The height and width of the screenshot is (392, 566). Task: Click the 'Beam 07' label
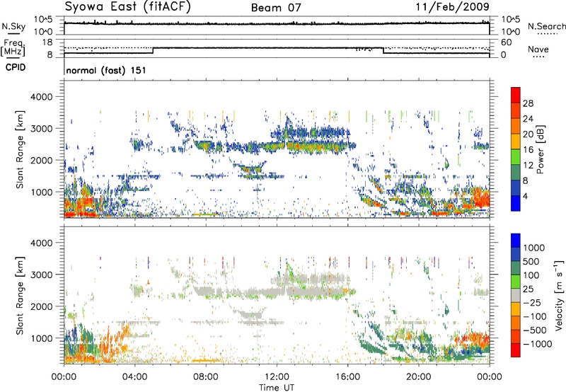[x=276, y=8]
